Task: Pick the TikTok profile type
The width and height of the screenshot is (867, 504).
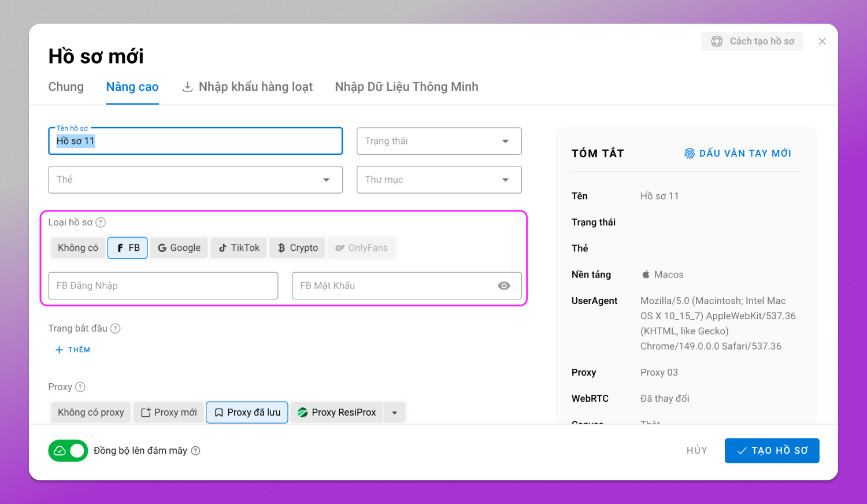Action: [239, 248]
